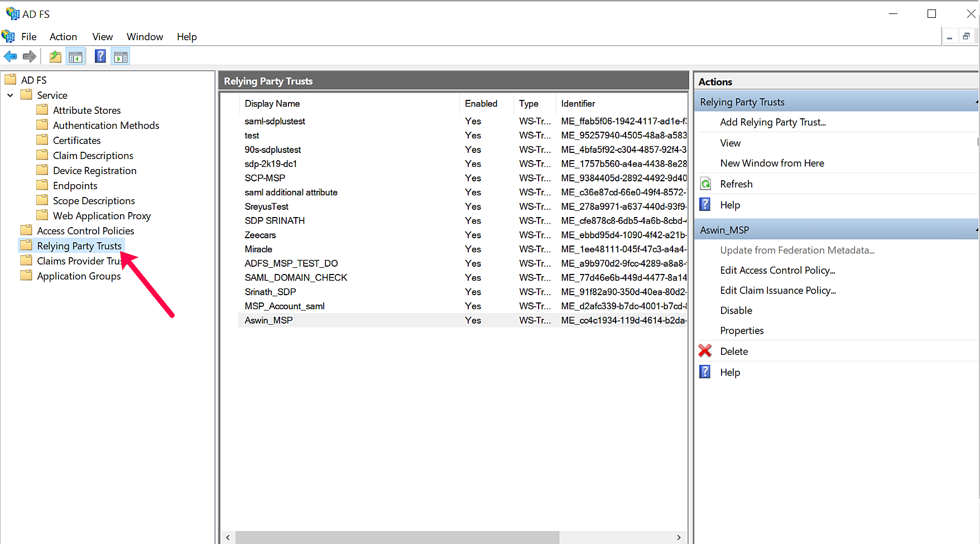Click the red X Delete icon
Screen dimensions: 980x544
coord(705,351)
